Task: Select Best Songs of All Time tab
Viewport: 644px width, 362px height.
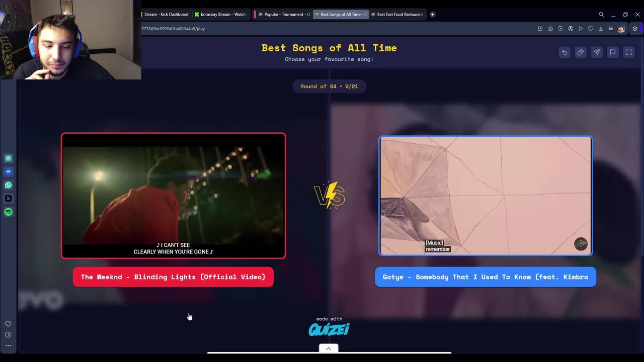Action: (341, 15)
